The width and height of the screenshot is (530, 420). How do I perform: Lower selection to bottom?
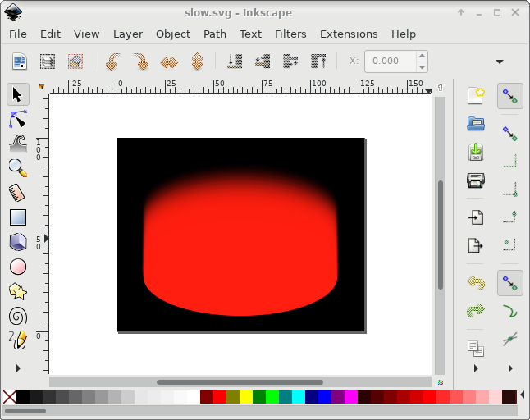pos(235,62)
